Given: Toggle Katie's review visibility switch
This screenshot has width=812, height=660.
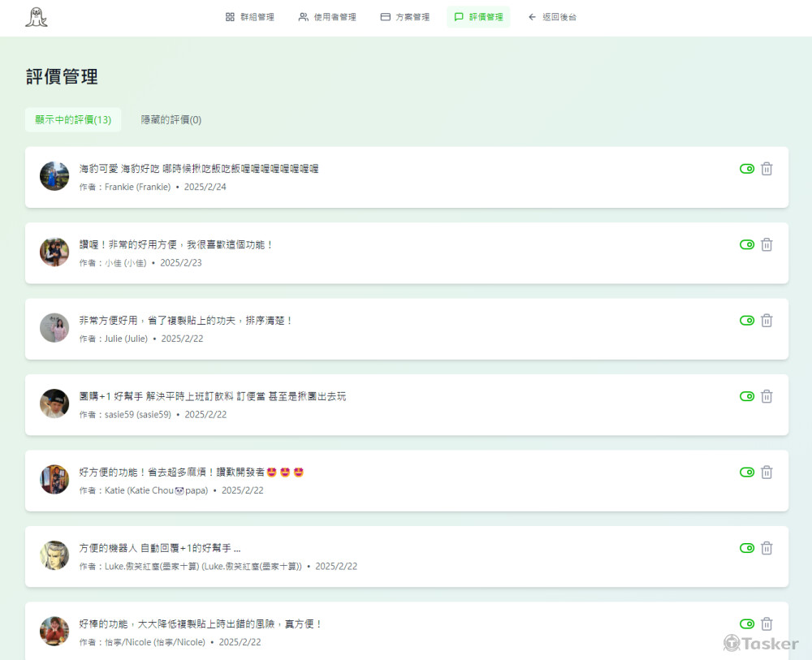Looking at the screenshot, I should [x=747, y=472].
